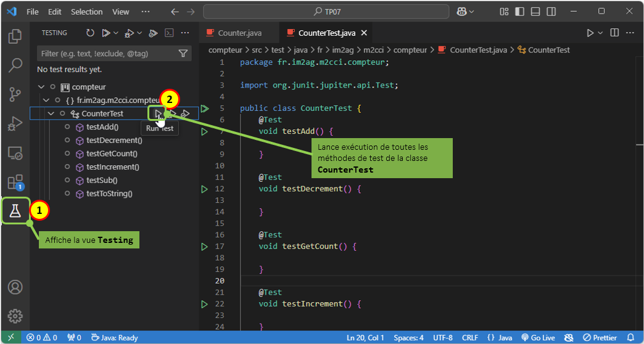Split the editor to the right

click(614, 33)
